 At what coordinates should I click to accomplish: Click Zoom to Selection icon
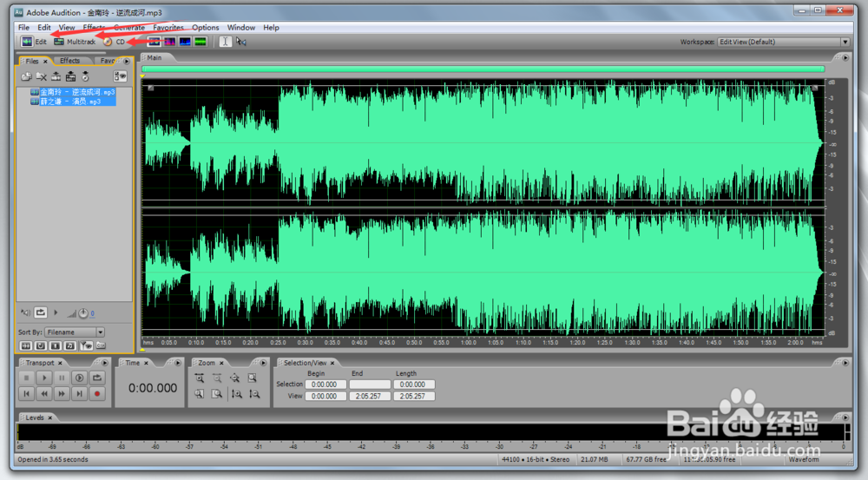[x=253, y=378]
